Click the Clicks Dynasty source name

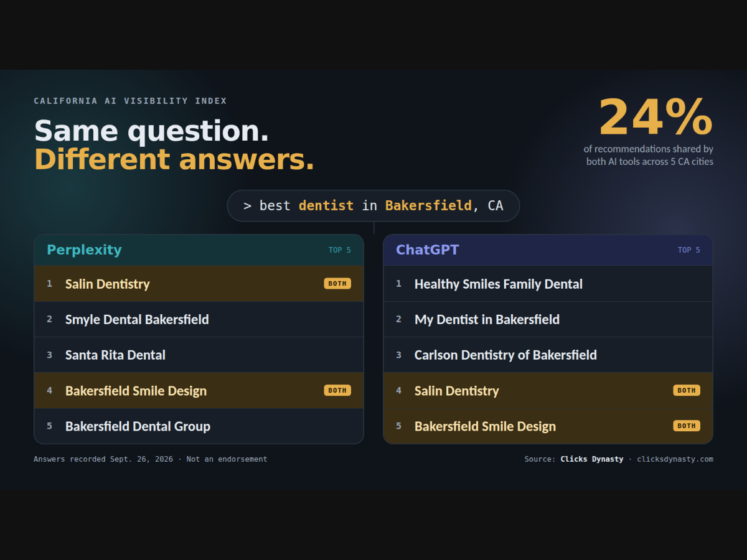pyautogui.click(x=592, y=459)
